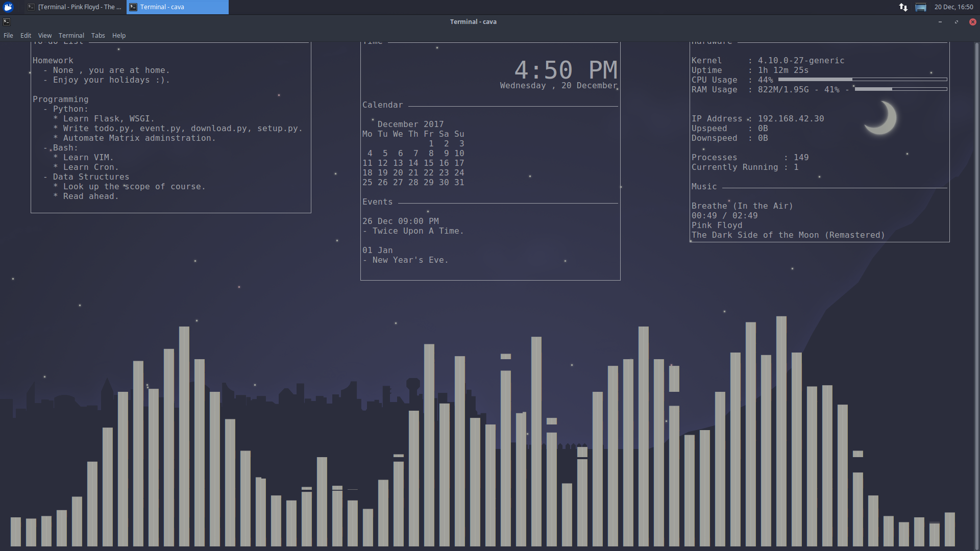Click the kernel version '4.10.0-27-generic'
980x551 pixels.
click(801, 60)
